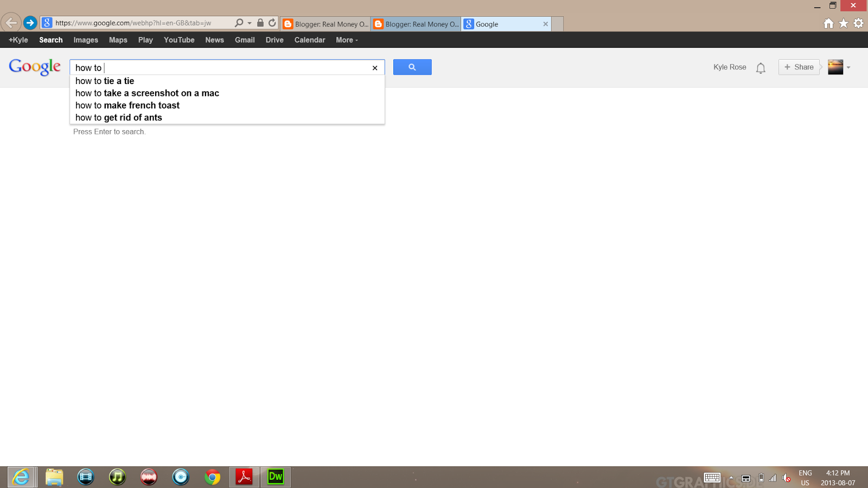
Task: Switch input language via ENG US indicator
Action: tap(805, 478)
